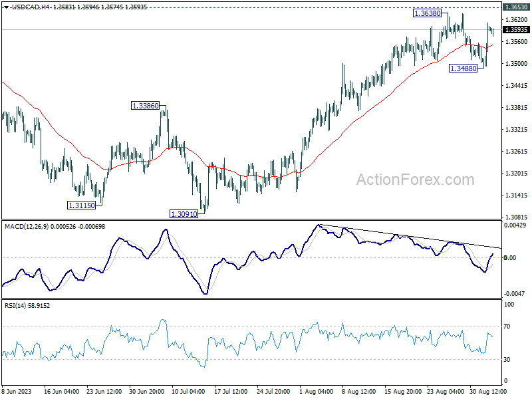
Task: Click the chart menu triangle beside USDCAD,H4
Action: [x=7, y=7]
